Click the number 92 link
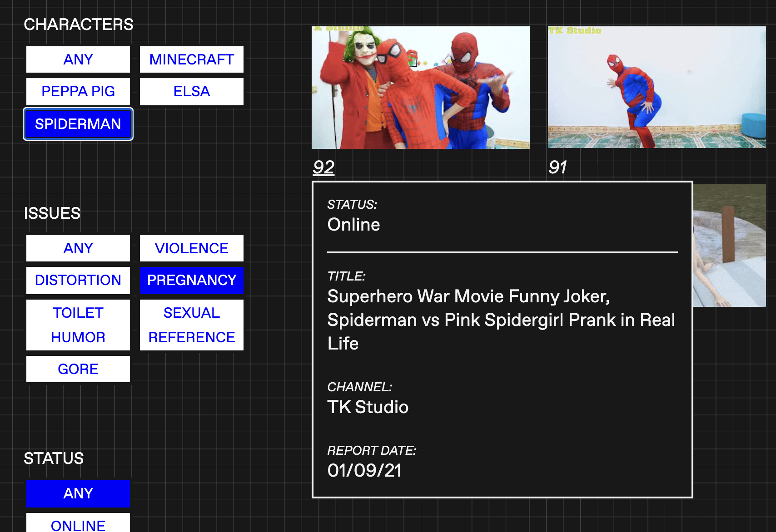 (x=323, y=167)
